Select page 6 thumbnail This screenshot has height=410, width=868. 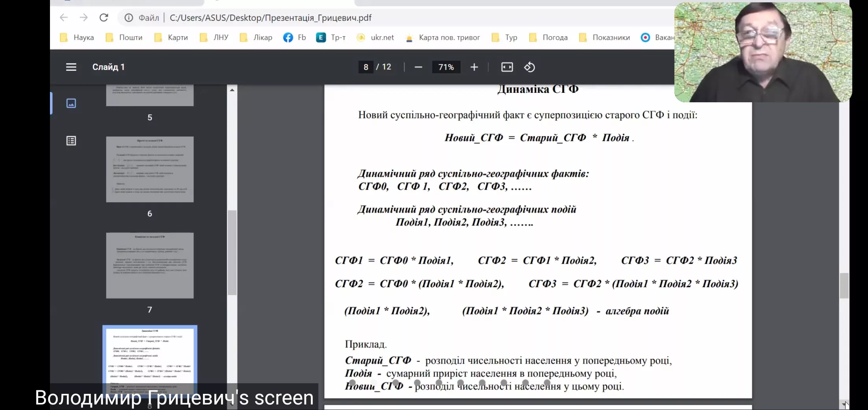pos(150,170)
